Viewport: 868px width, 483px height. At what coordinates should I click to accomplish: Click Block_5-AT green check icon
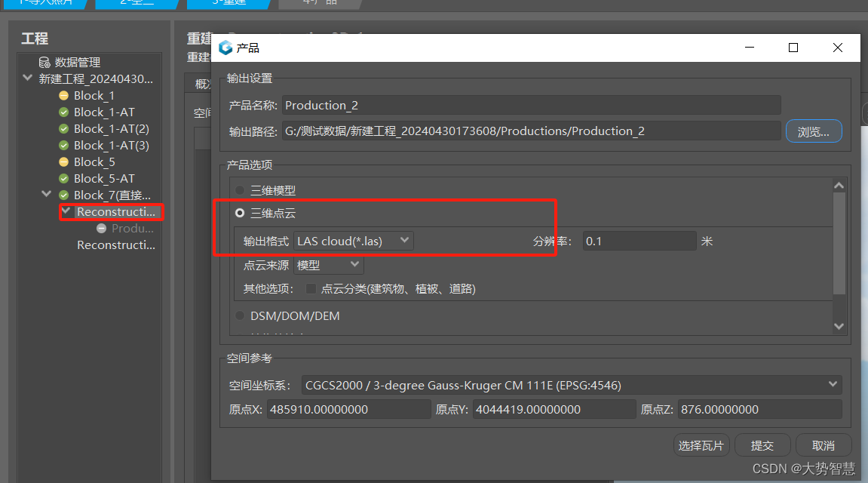63,178
